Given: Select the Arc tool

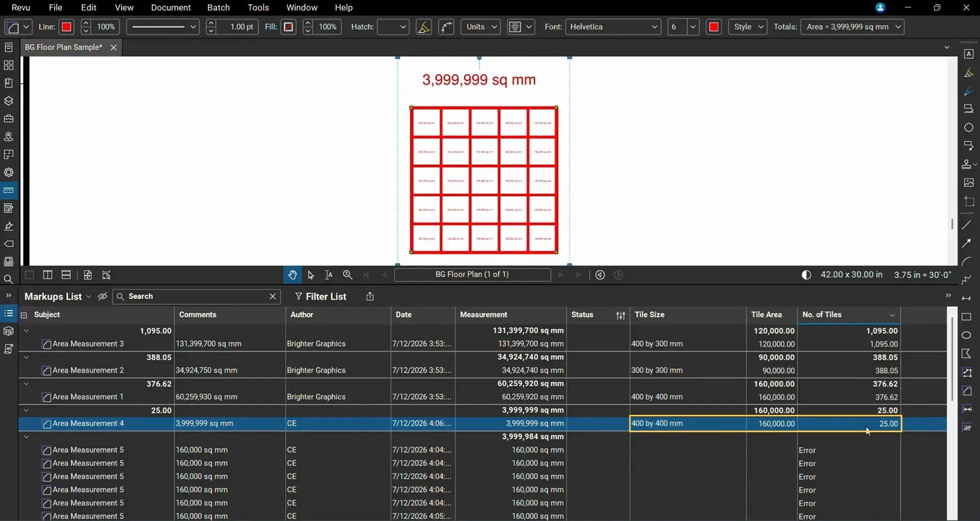Looking at the screenshot, I should point(967,262).
